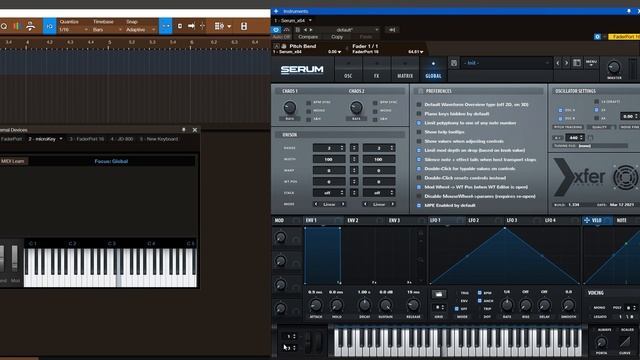Viewport: 640px width, 360px height.
Task: Click the LFO shape folder icon
Action: click(x=439, y=294)
